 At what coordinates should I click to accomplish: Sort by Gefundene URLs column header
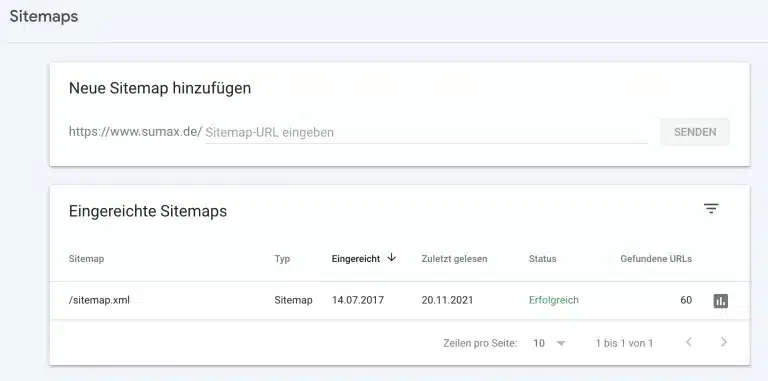point(656,259)
